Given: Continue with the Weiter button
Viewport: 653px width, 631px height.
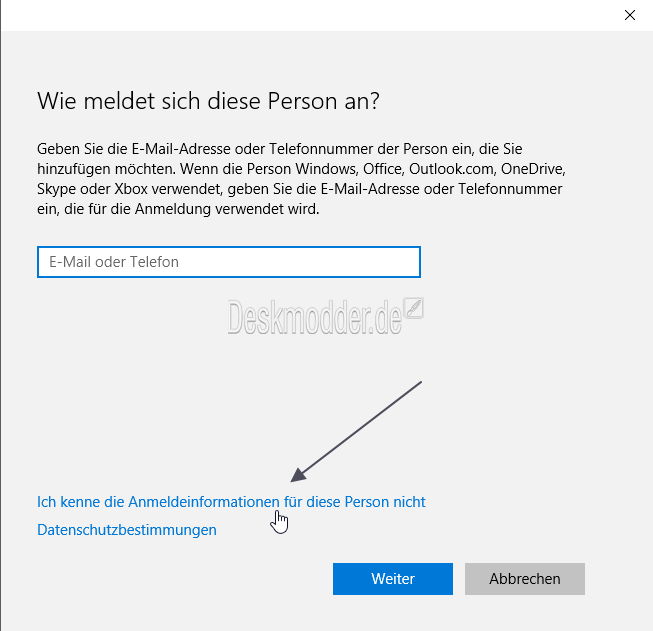Looking at the screenshot, I should pos(393,579).
